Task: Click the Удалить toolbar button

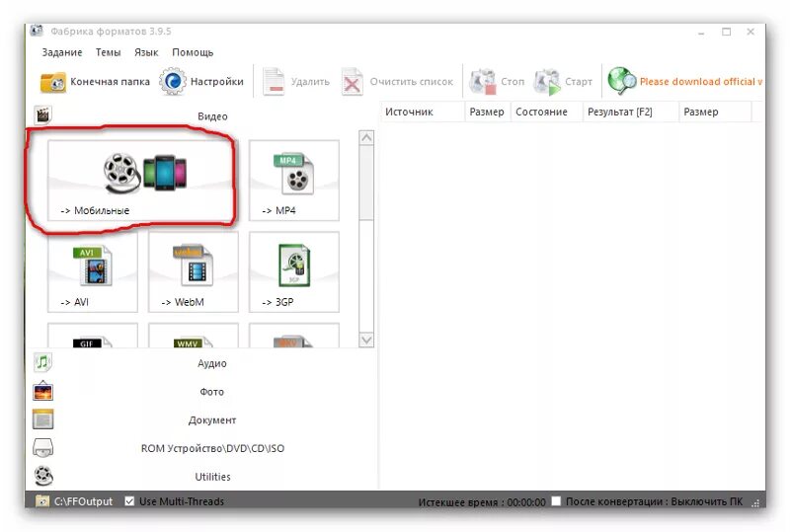Action: point(296,82)
